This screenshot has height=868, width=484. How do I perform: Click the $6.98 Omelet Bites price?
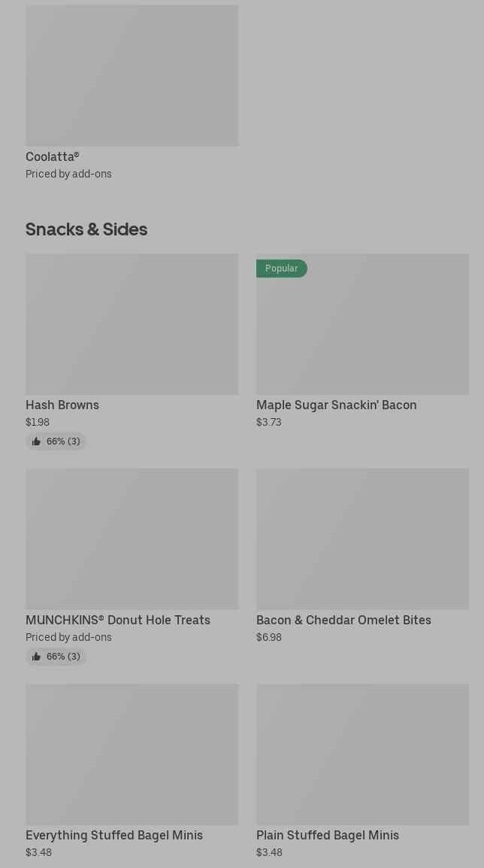(269, 637)
